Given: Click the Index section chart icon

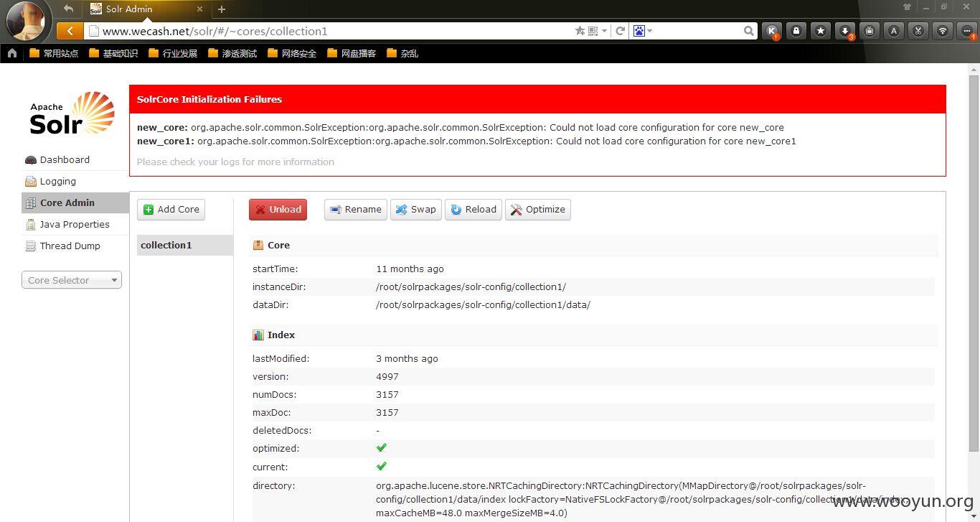Looking at the screenshot, I should [x=258, y=335].
